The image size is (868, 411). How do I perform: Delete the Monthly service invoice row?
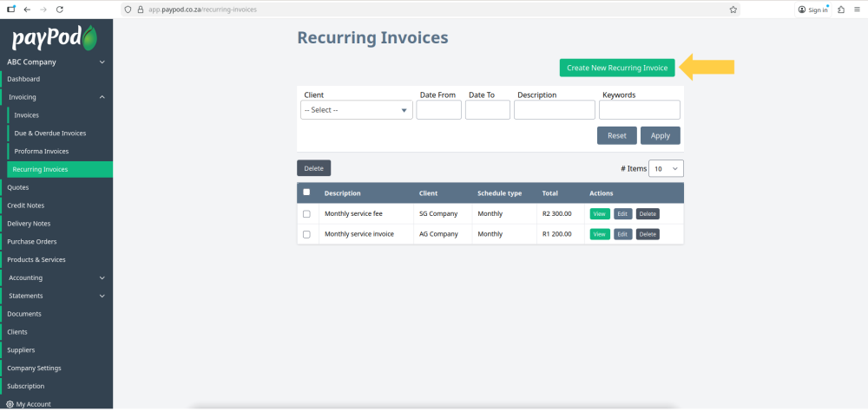pos(648,234)
